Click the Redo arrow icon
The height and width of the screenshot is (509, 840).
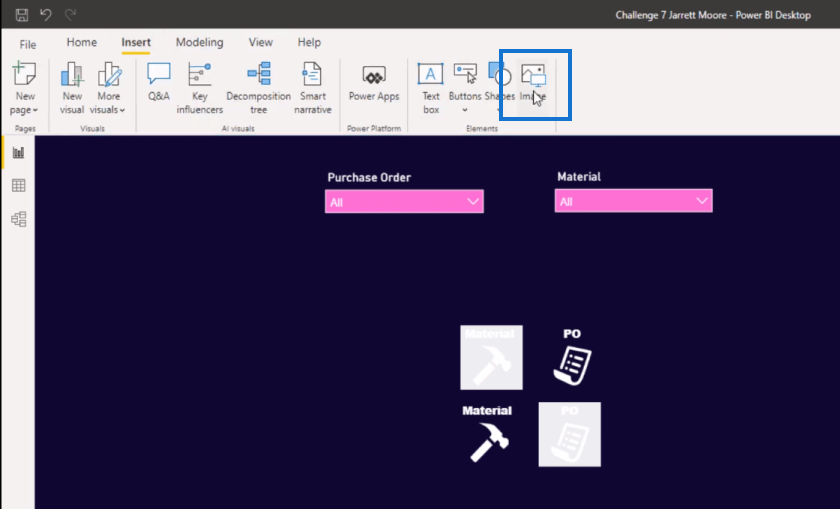[x=70, y=14]
